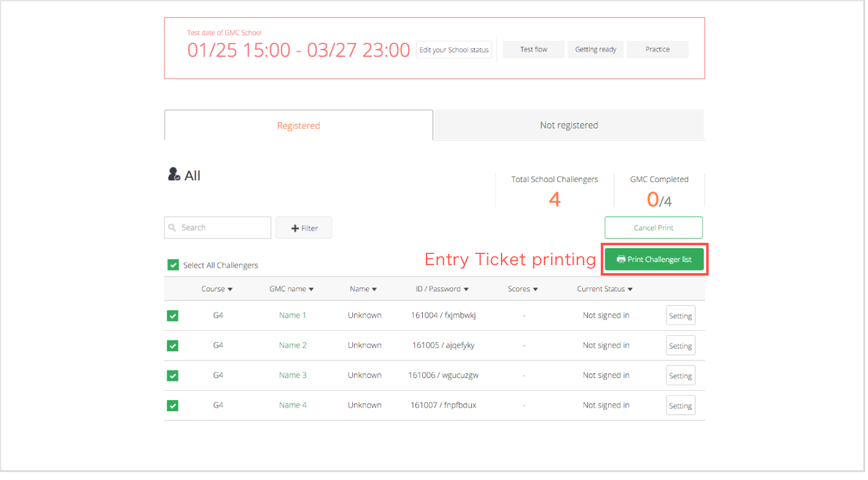Sort by the ID / Password column header
Image resolution: width=868 pixels, height=480 pixels.
[x=442, y=289]
